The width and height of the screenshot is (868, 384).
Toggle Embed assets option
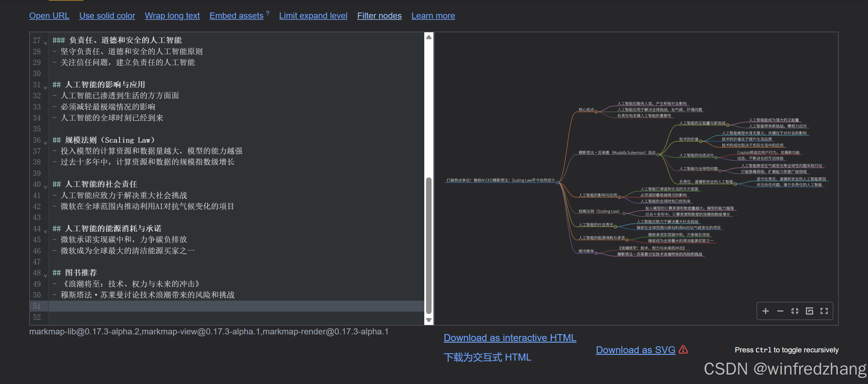(236, 16)
